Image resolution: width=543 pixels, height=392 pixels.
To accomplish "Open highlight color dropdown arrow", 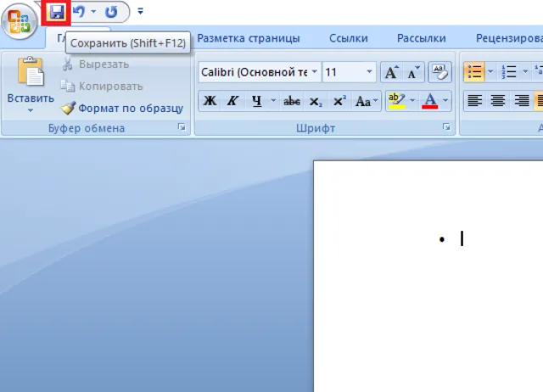I will point(412,101).
